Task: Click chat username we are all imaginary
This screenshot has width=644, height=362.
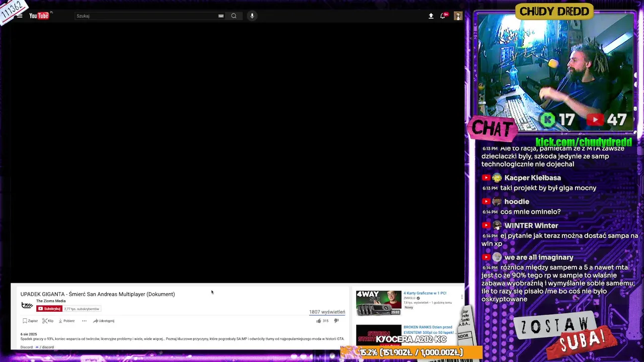Action: pos(539,257)
